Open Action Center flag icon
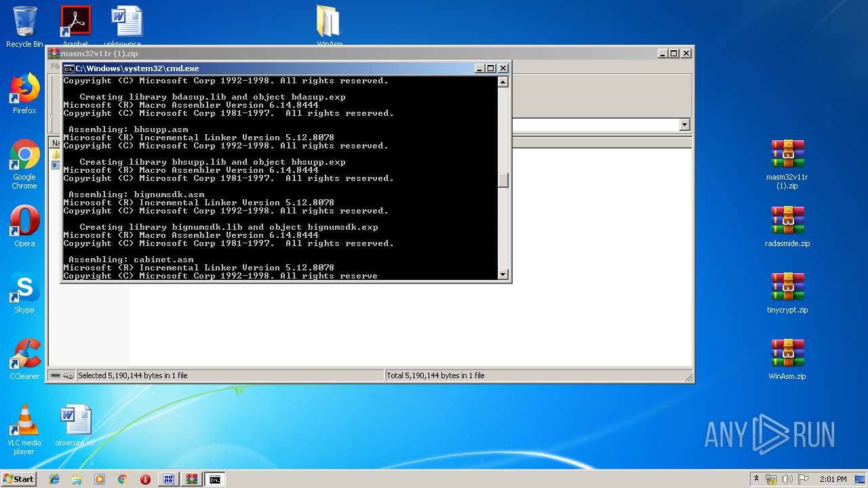Image resolution: width=868 pixels, height=488 pixels. click(x=802, y=479)
